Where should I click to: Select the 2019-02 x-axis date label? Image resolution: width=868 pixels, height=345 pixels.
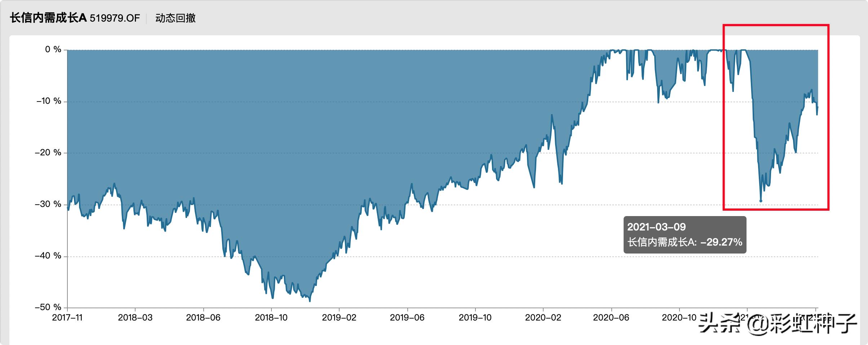(x=339, y=318)
